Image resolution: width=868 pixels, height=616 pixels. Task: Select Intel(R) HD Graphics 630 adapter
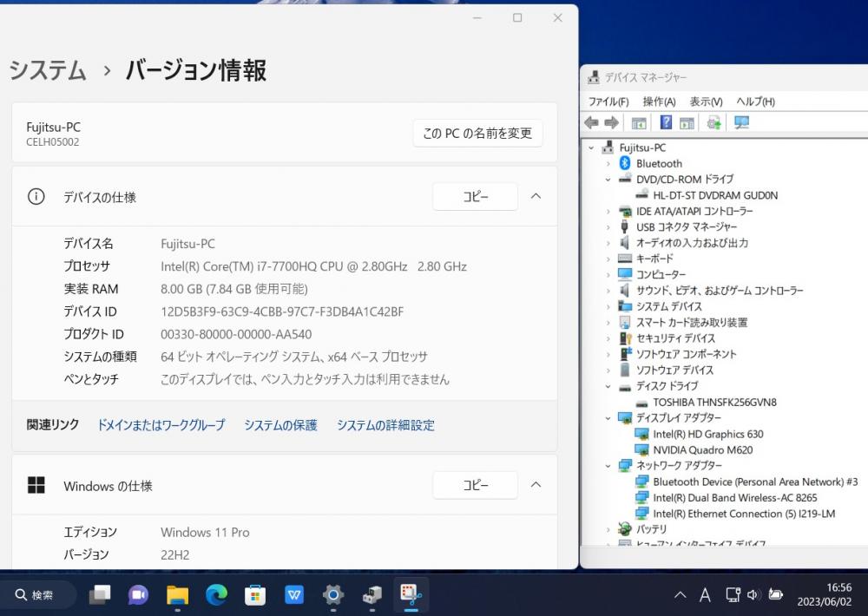point(708,434)
